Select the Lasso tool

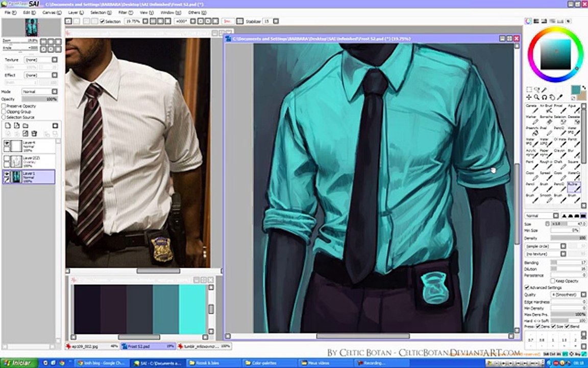[x=536, y=90]
